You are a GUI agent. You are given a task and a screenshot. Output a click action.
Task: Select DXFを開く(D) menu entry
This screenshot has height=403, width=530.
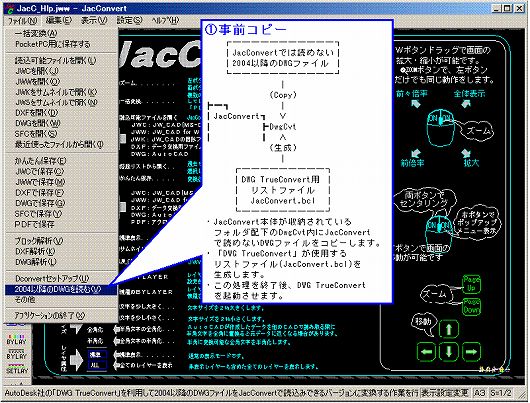[61, 113]
